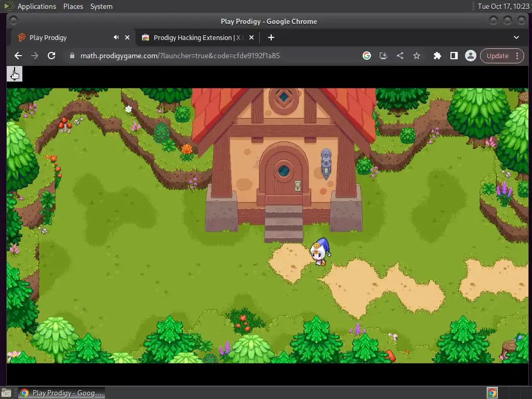The image size is (532, 399).
Task: Reload the Prodigy page
Action: (x=51, y=56)
